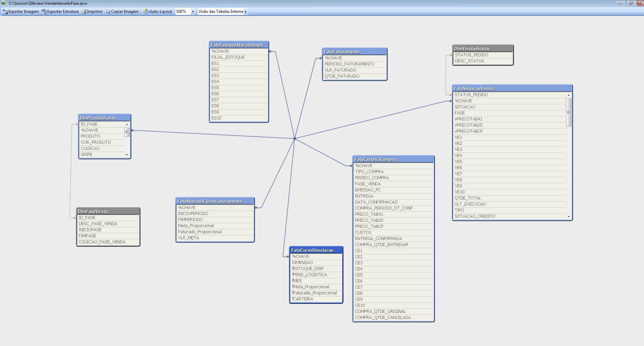Click COR_PRODUTO field in DimProdutoCores

(102, 142)
